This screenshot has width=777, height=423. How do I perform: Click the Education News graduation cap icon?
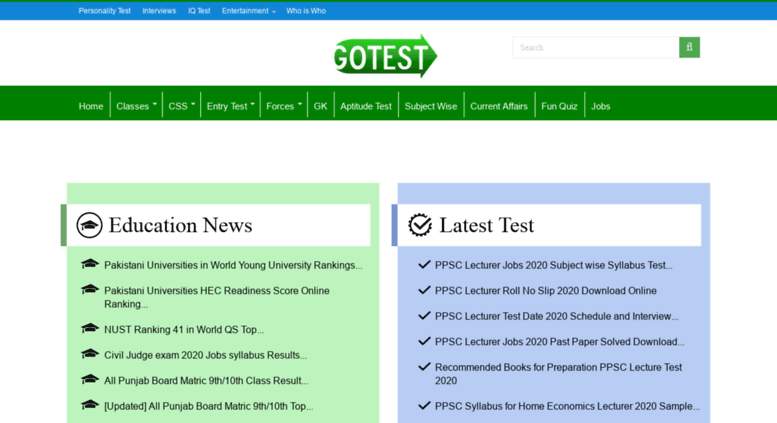pyautogui.click(x=89, y=225)
